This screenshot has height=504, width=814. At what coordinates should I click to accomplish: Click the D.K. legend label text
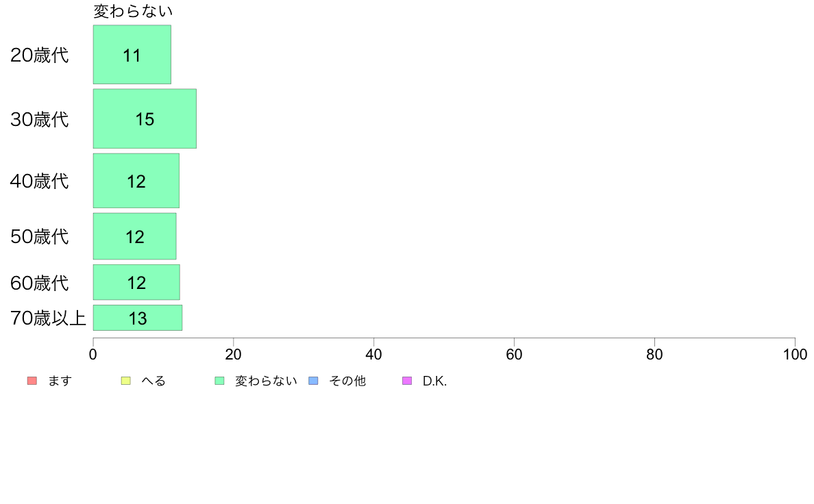[434, 381]
